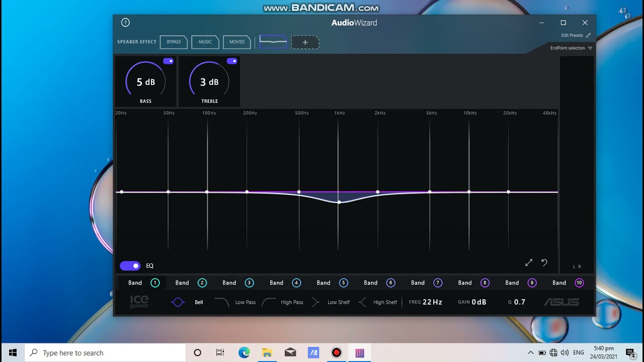
Task: Click the Edit Presets pencil icon
Action: [x=588, y=35]
